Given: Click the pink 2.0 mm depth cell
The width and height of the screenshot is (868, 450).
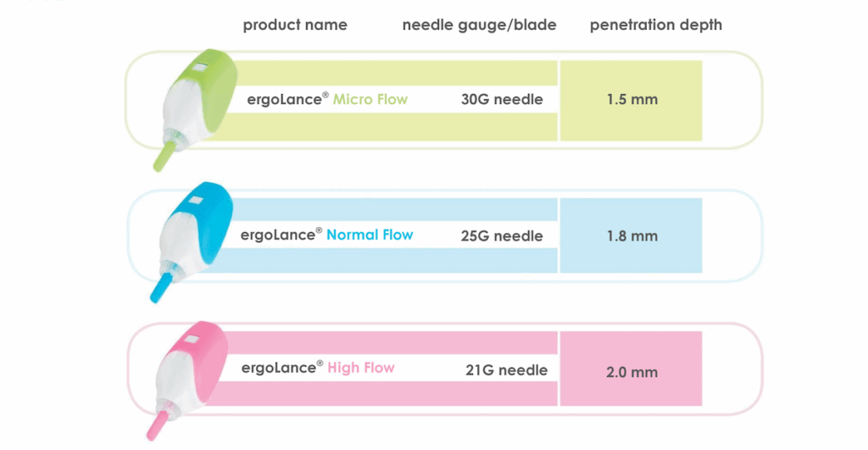Looking at the screenshot, I should [632, 372].
